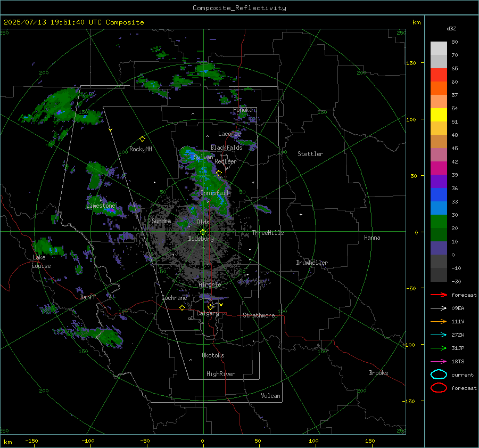This screenshot has width=479, height=448.
Task: Select the magenta swatch between 42 and 39
Action: tap(439, 168)
